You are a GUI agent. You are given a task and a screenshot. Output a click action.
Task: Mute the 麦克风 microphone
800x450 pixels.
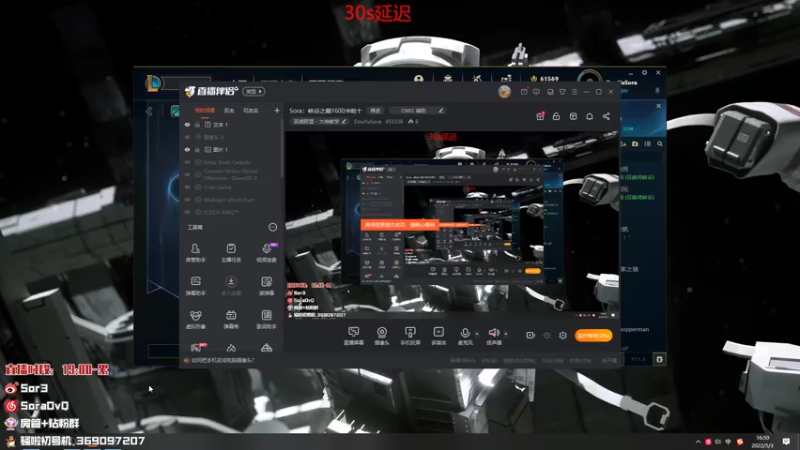coord(465,336)
